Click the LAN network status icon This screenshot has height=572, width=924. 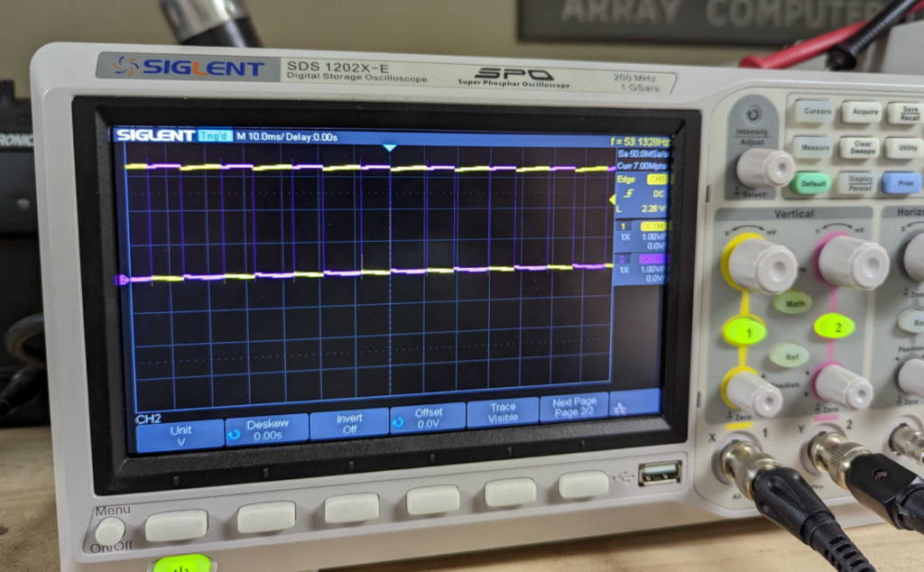click(x=619, y=408)
